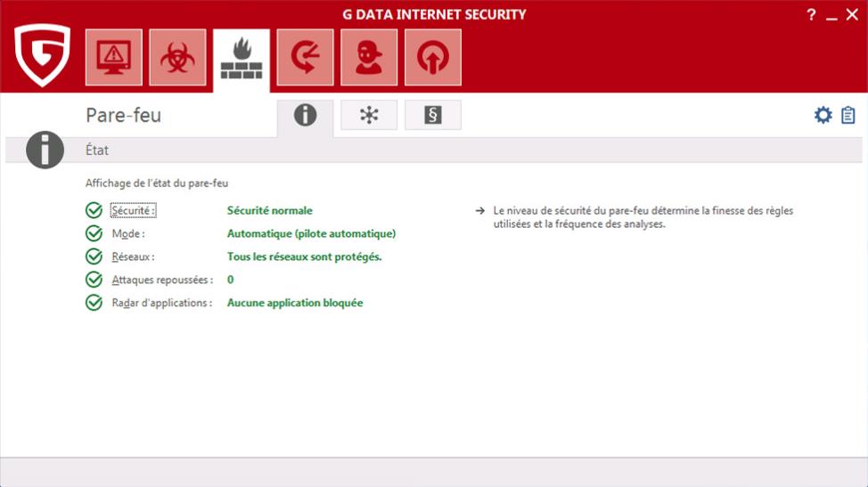The height and width of the screenshot is (487, 868).
Task: Open the Backup restore-arrow tab
Action: [305, 58]
